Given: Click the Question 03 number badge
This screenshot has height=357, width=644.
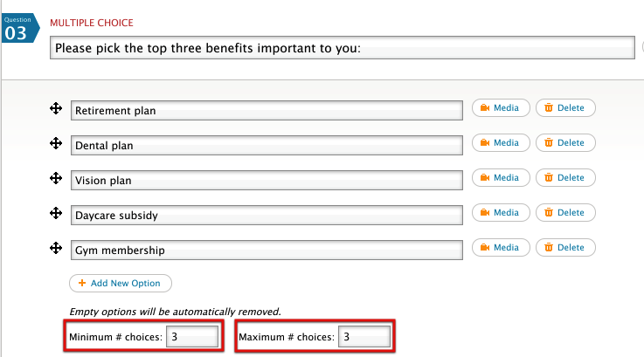Looking at the screenshot, I should click(x=17, y=30).
